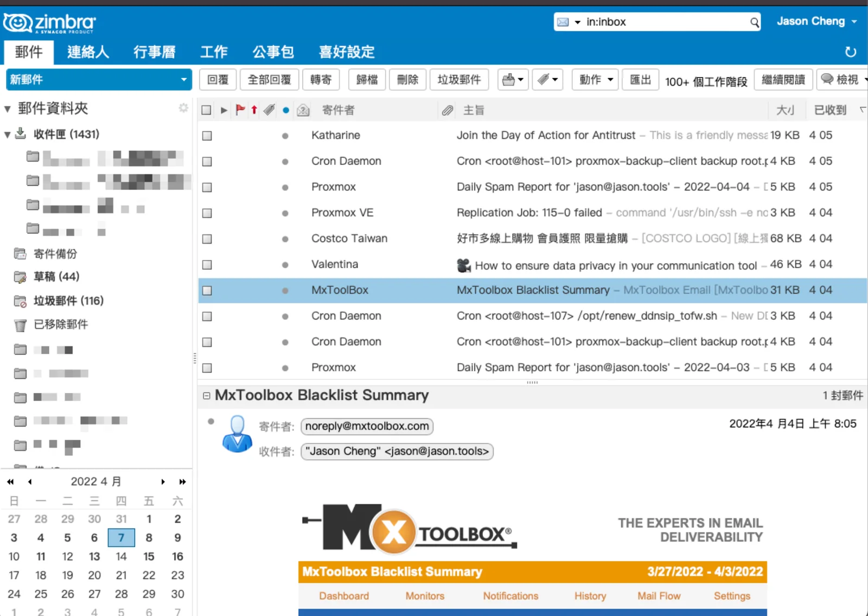This screenshot has width=868, height=616.
Task: Click the priority arrow column icon
Action: [x=254, y=110]
